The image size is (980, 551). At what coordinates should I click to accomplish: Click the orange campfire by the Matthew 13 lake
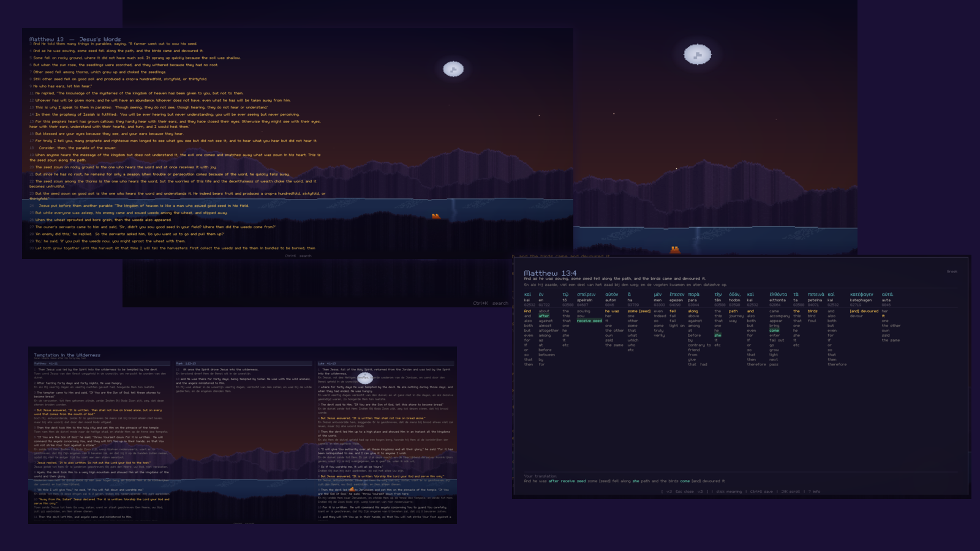click(x=435, y=216)
